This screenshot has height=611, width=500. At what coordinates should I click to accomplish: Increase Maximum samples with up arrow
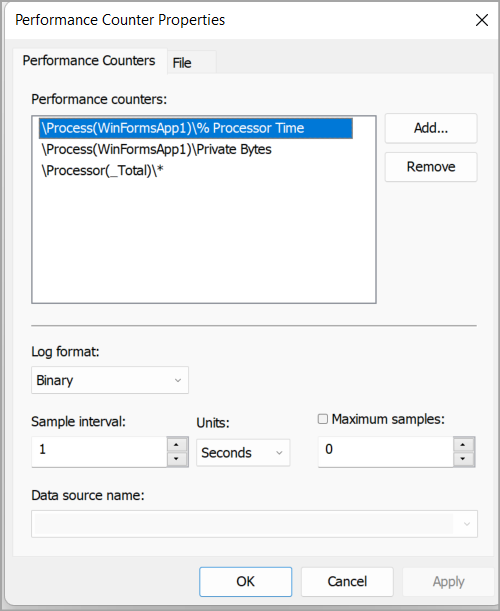click(463, 444)
